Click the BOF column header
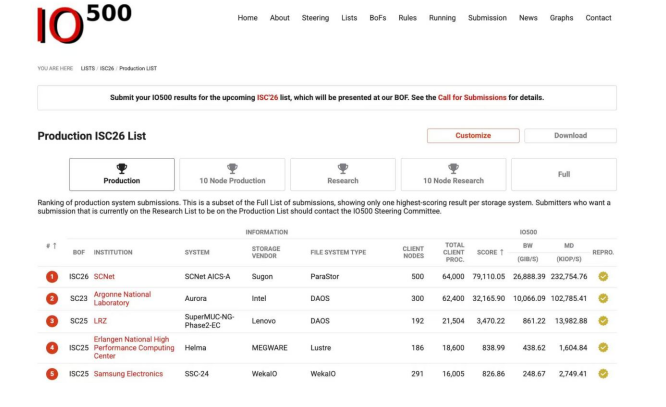This screenshot has width=666, height=407. coord(79,252)
